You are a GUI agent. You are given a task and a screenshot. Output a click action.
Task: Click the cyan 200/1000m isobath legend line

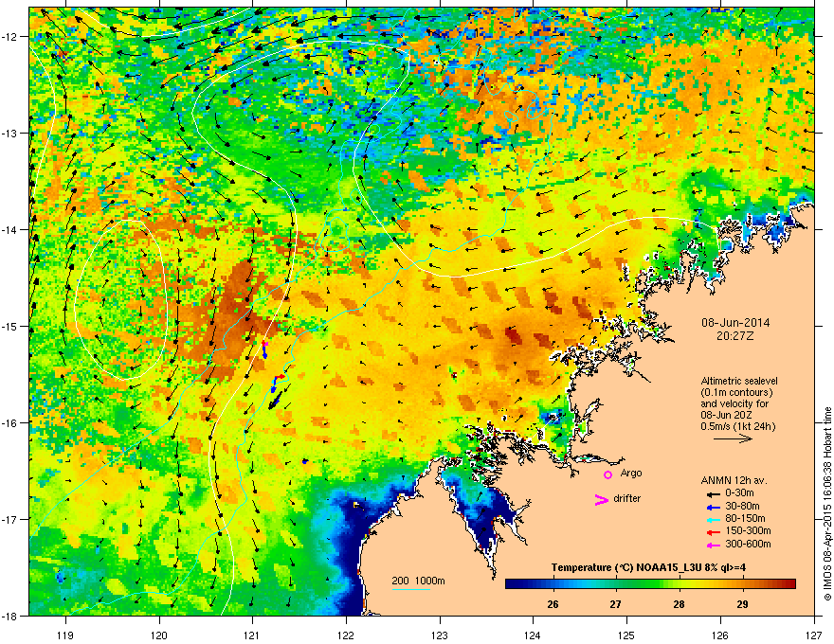(x=411, y=589)
